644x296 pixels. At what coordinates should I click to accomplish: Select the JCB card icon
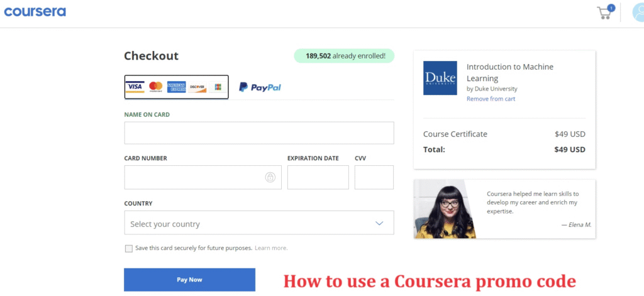coord(218,87)
